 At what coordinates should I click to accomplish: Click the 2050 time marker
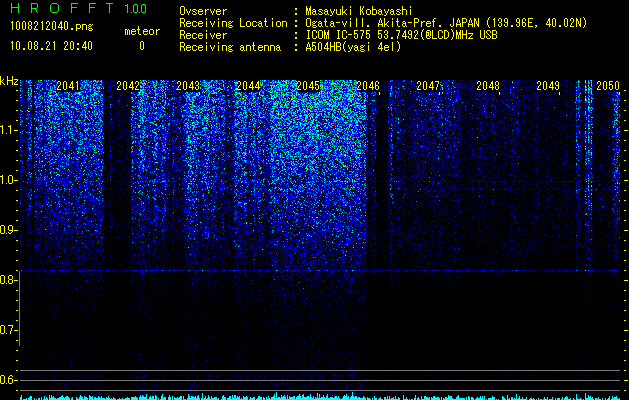pyautogui.click(x=608, y=86)
